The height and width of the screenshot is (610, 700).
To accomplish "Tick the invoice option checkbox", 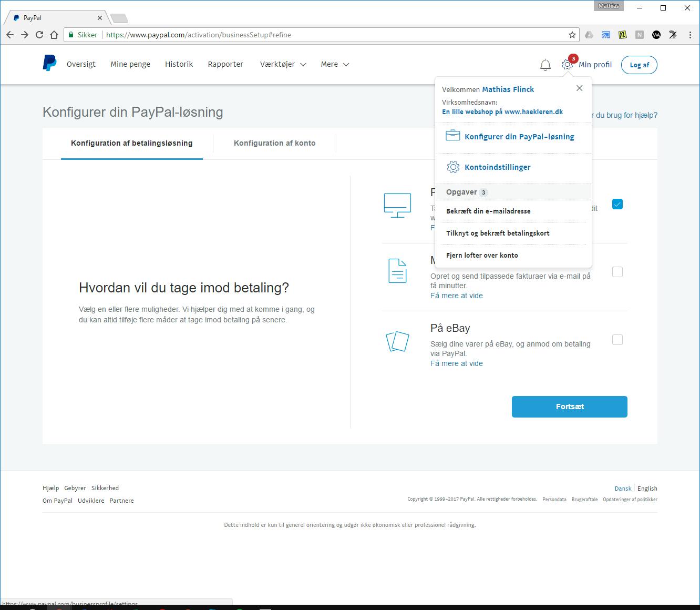I will [x=617, y=272].
